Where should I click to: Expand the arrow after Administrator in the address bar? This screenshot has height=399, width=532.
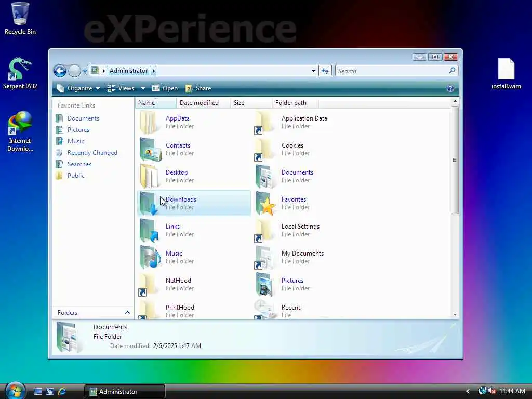[x=154, y=71]
